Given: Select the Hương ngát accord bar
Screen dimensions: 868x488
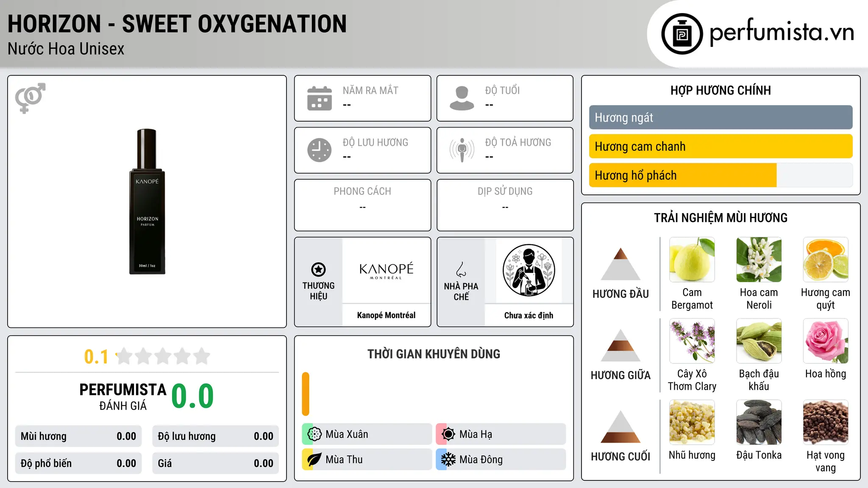Looking at the screenshot, I should (721, 117).
